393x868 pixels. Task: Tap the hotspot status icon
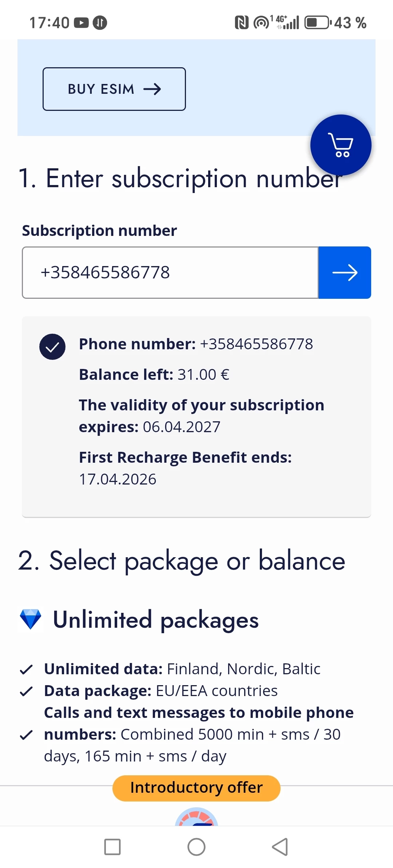click(261, 23)
